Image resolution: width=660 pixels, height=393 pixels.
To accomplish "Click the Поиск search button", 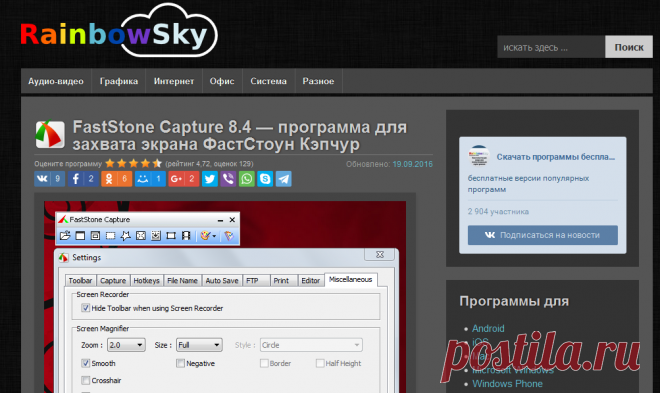I will click(629, 47).
